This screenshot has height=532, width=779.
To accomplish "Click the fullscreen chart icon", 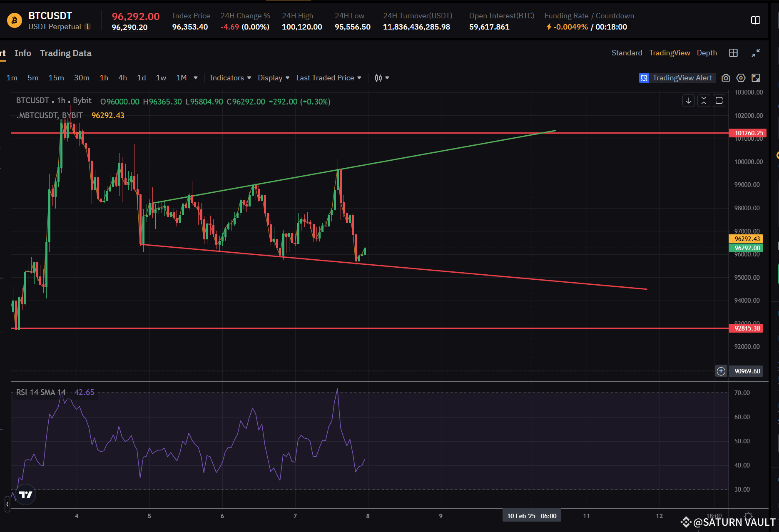I will (x=756, y=78).
